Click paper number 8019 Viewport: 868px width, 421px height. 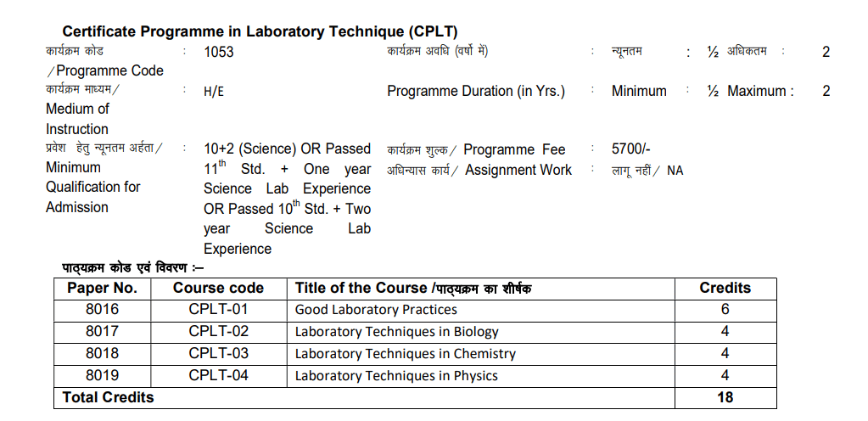102,375
